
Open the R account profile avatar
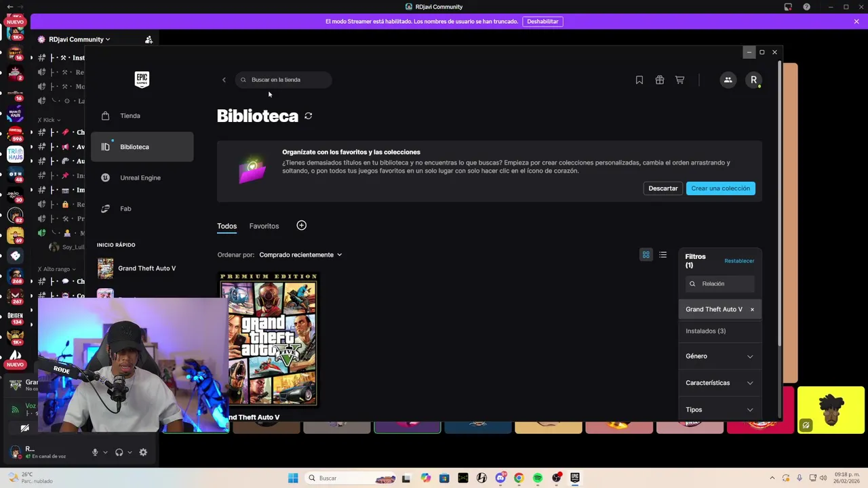click(753, 80)
